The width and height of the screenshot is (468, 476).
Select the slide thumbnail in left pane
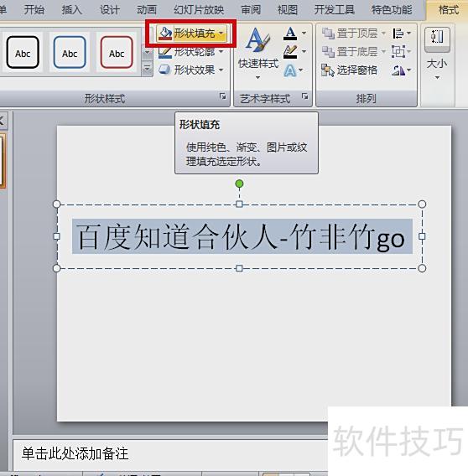(x=3, y=161)
